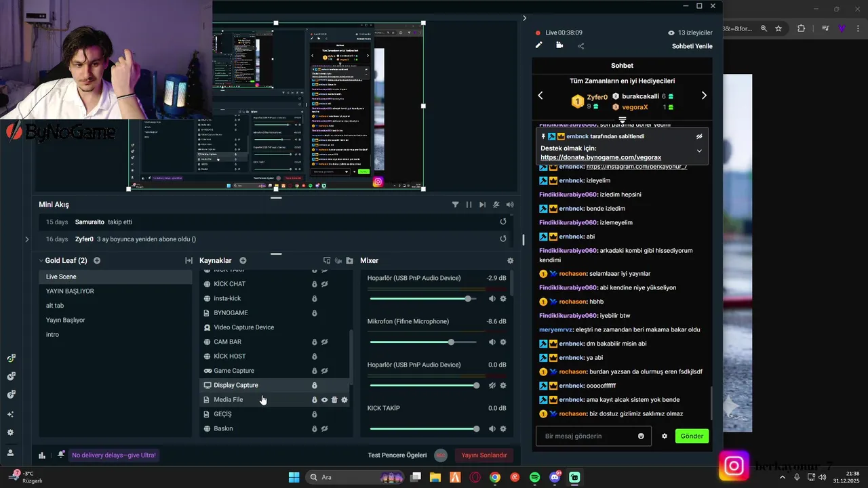Show the hidden Baskın source

click(x=324, y=428)
